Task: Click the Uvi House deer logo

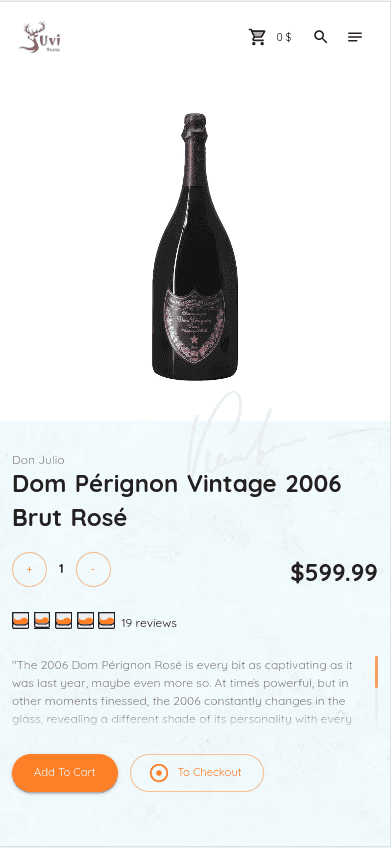Action: (x=40, y=37)
